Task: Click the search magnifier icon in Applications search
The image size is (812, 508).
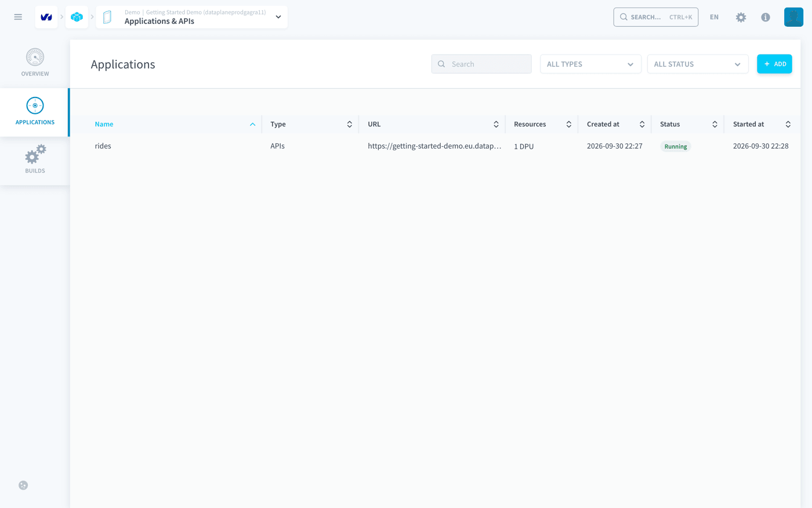Action: click(441, 64)
